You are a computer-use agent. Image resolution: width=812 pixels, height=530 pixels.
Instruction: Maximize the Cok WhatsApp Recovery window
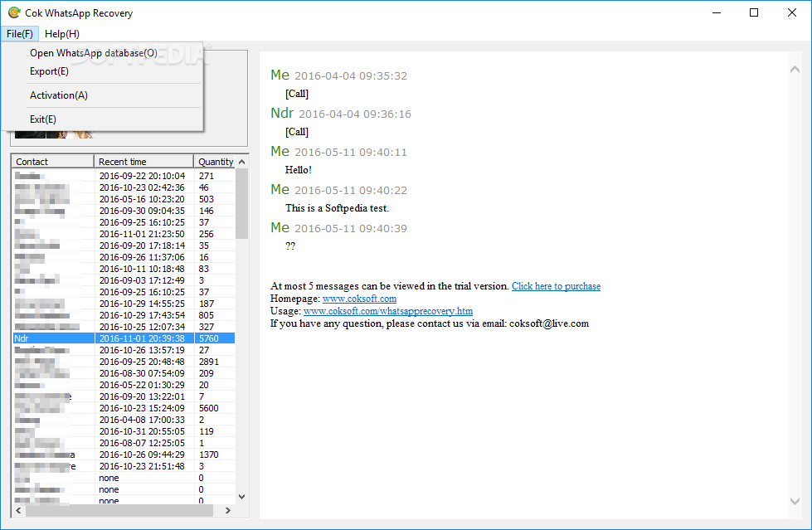[x=754, y=13]
